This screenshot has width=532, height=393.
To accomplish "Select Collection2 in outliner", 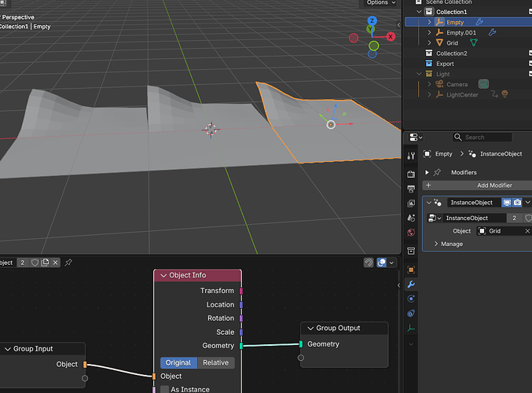I will pyautogui.click(x=452, y=53).
